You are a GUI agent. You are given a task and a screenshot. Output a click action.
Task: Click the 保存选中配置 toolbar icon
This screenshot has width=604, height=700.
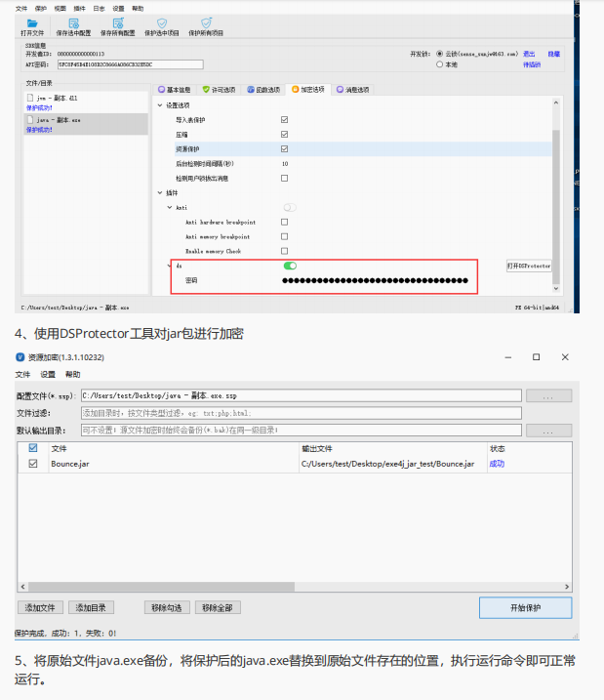point(73,23)
